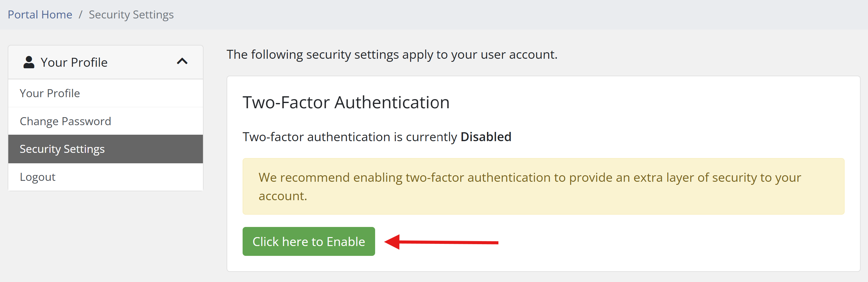This screenshot has width=868, height=282.
Task: Click the Two-Factor Authentication heading
Action: pyautogui.click(x=346, y=102)
